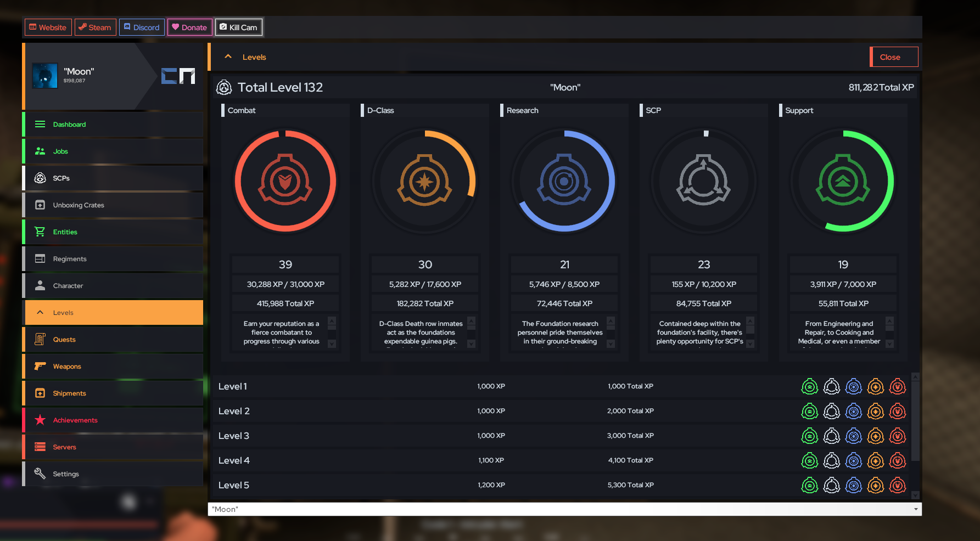The height and width of the screenshot is (541, 980).
Task: Click the Donate button
Action: tap(190, 27)
